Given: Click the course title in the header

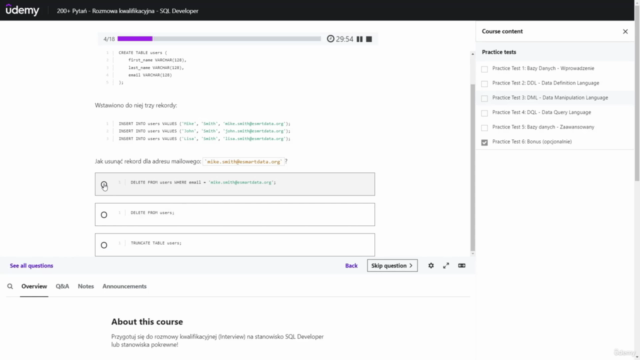Looking at the screenshot, I should (127, 11).
